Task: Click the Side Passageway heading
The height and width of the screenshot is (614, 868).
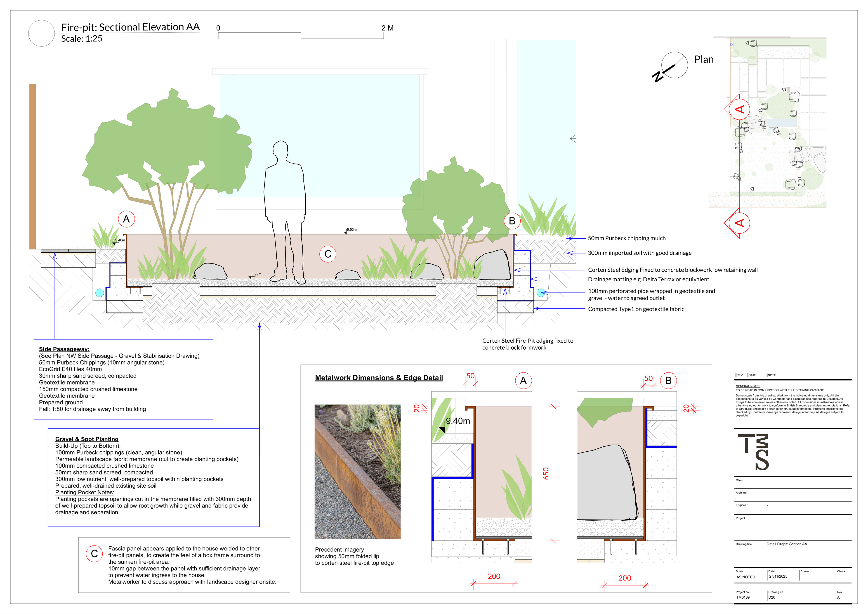Action: click(x=64, y=349)
